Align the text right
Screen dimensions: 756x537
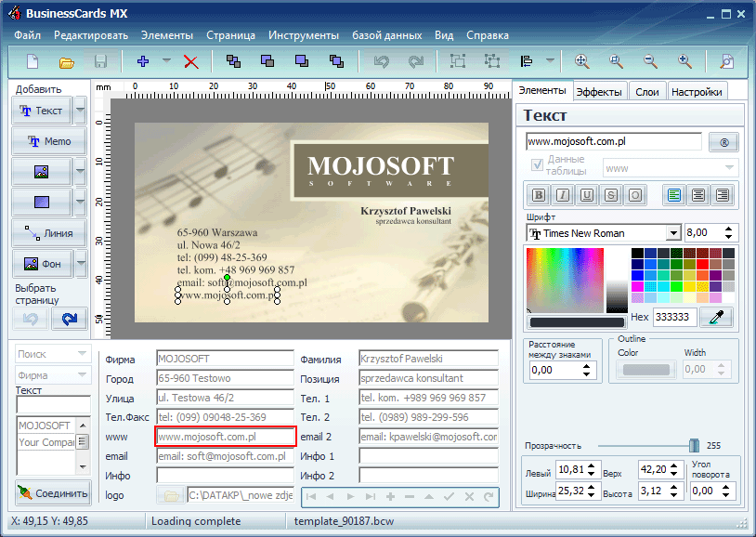tap(723, 195)
